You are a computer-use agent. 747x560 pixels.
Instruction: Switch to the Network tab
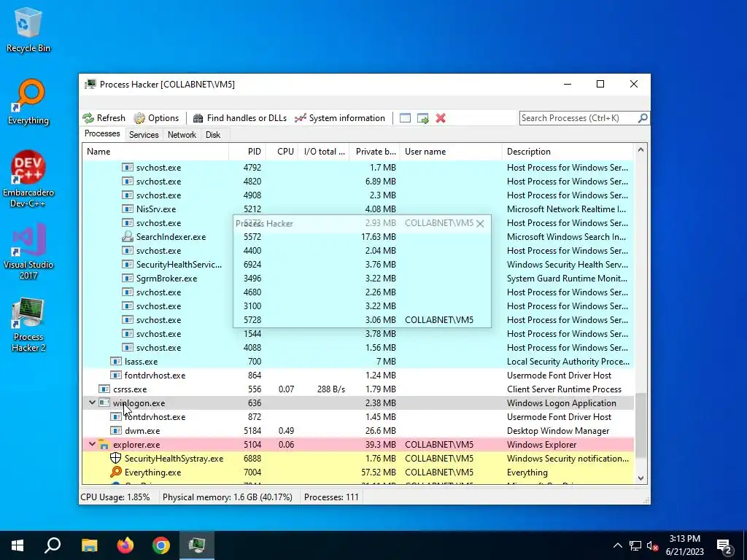click(182, 135)
